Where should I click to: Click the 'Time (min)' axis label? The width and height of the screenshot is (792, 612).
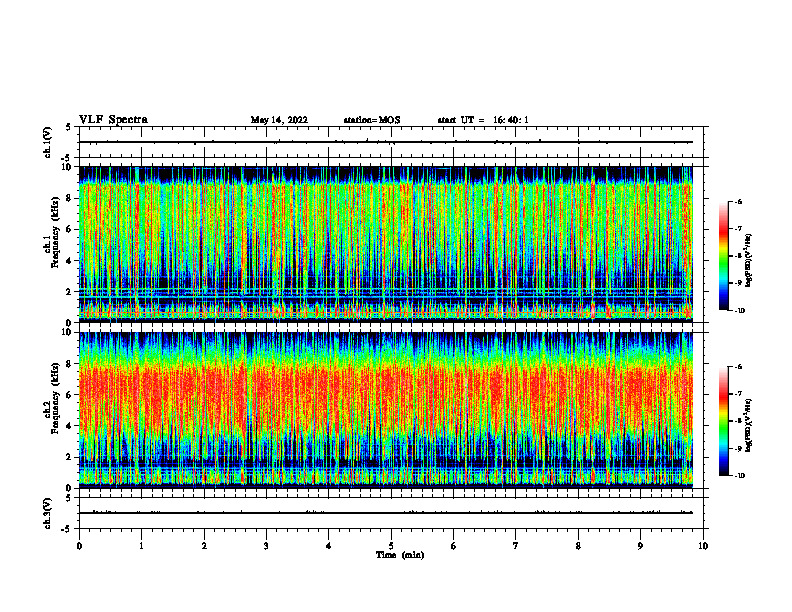[400, 555]
